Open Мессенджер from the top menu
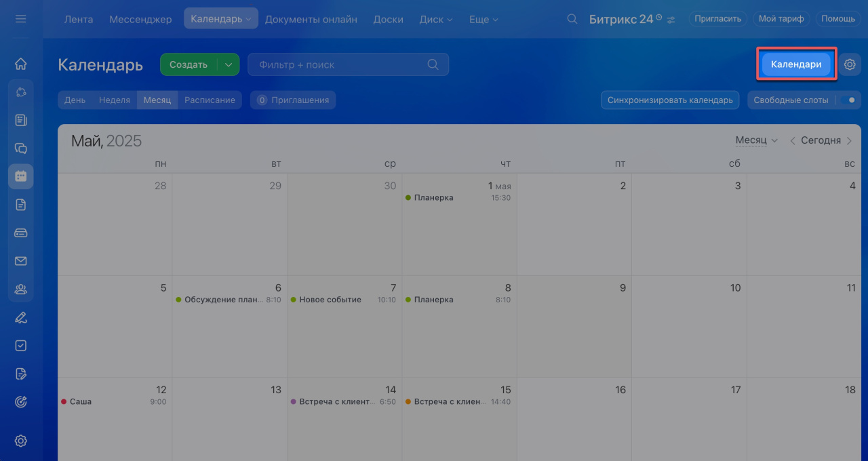 click(x=140, y=19)
